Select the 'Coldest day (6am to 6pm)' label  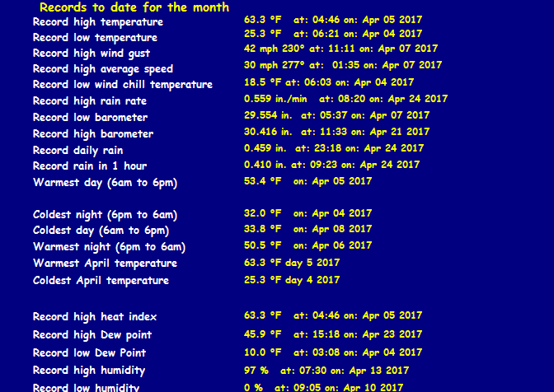point(101,231)
